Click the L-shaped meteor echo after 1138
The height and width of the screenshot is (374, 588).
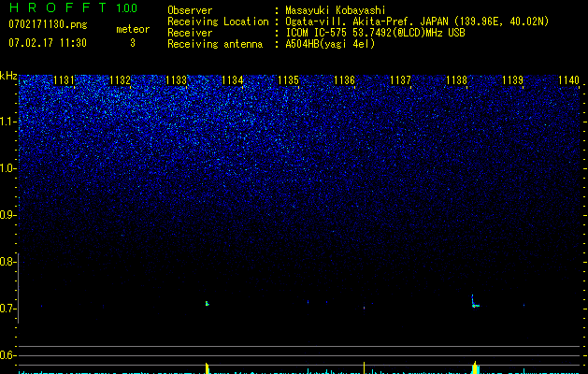click(475, 302)
